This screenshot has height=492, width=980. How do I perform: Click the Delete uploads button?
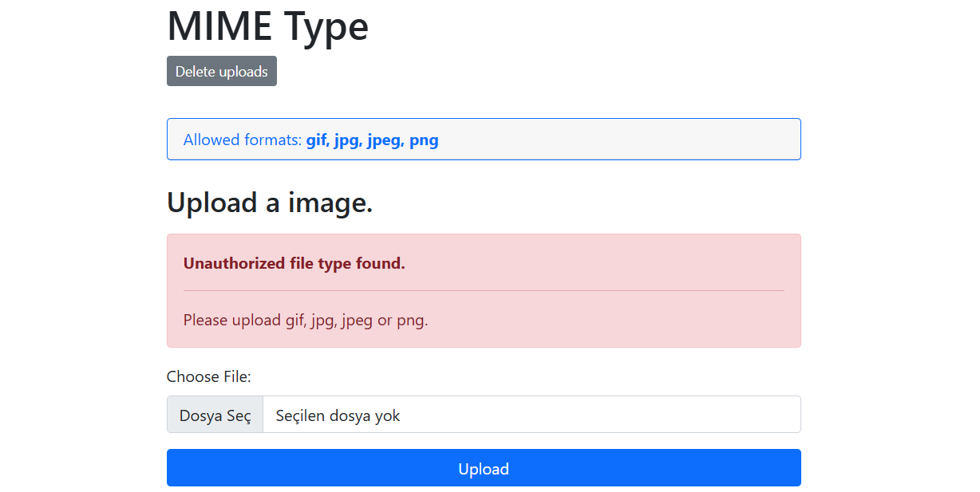point(222,71)
